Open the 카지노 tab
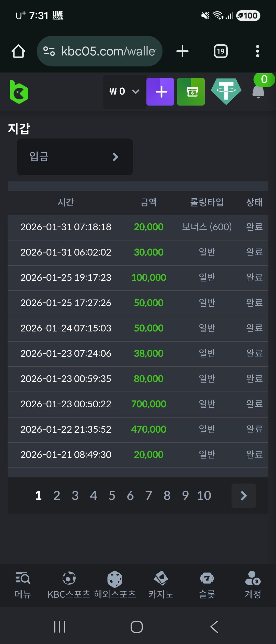This screenshot has height=644, width=276. pyautogui.click(x=161, y=585)
